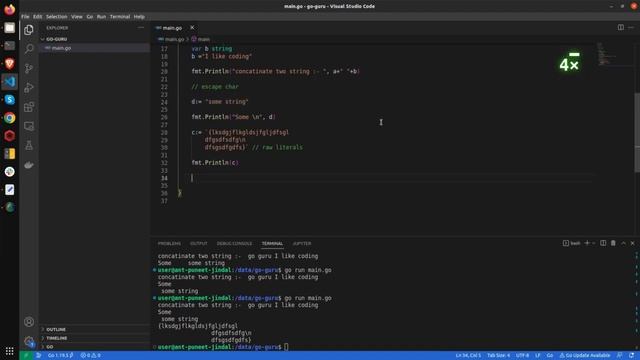Click Go 1.19.5 version in status bar

click(x=60, y=356)
